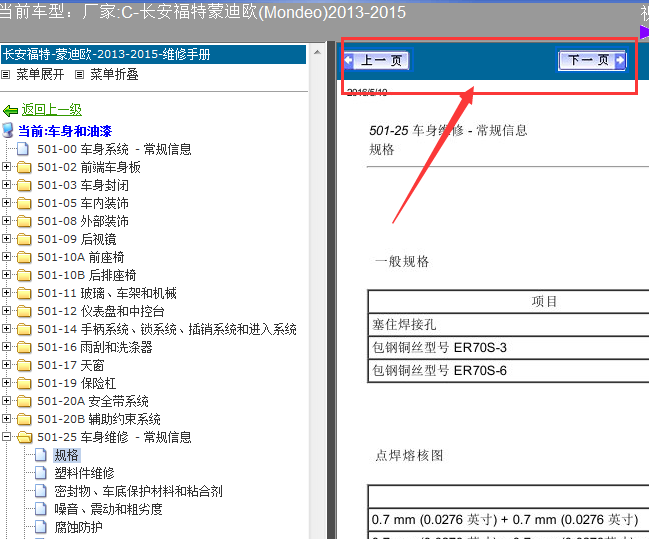Viewport: 649px width, 539px height.
Task: Click the 包钢铜丝型号 ER70S-6 table cell
Action: point(509,370)
